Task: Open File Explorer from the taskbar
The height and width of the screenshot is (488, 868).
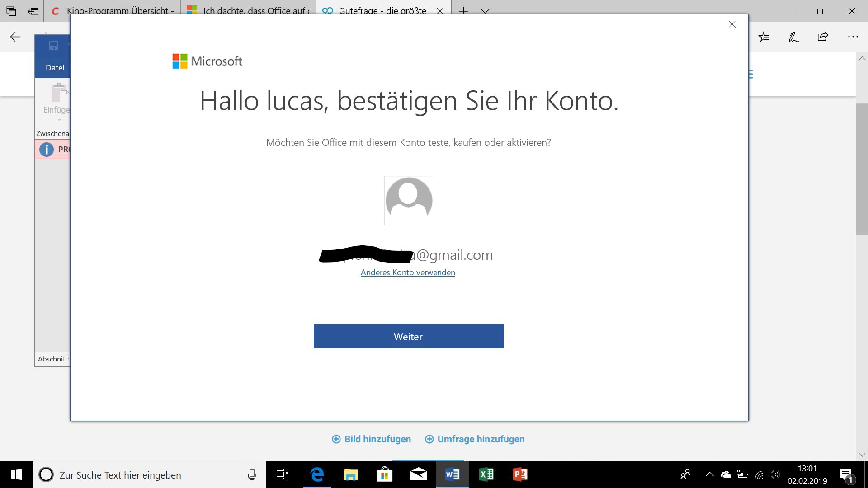Action: point(350,474)
